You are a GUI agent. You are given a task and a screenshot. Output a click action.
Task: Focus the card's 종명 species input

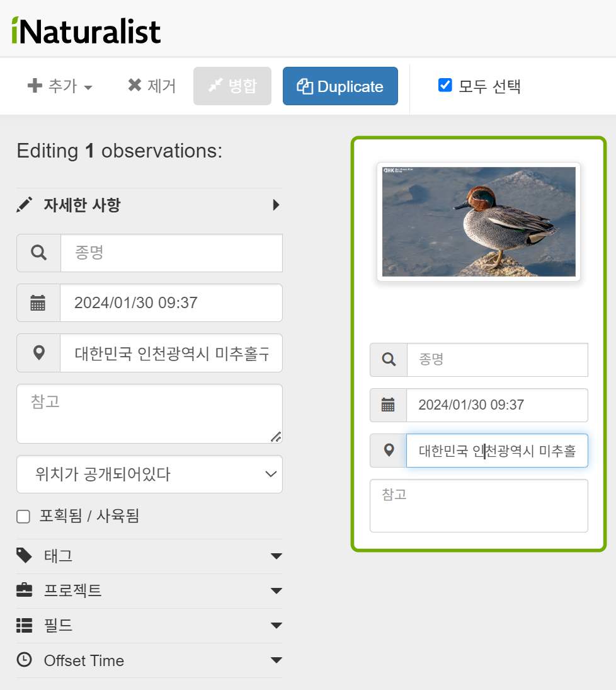point(497,360)
